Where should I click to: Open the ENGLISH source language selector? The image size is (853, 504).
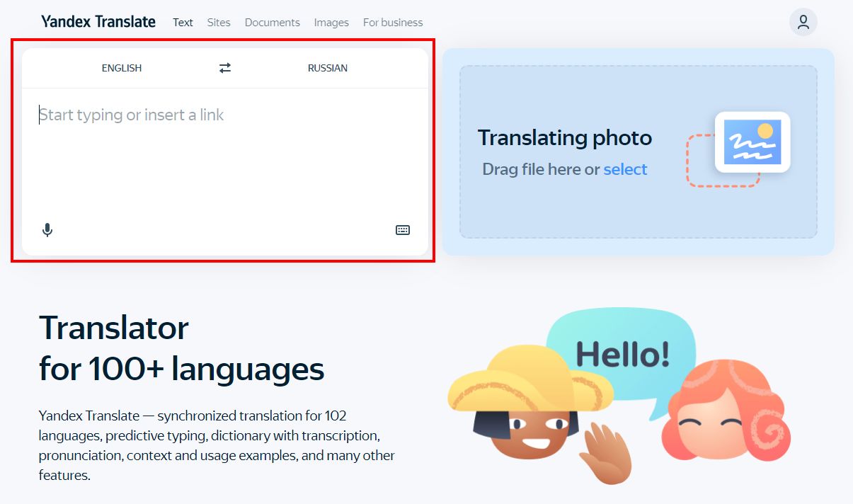click(x=122, y=68)
